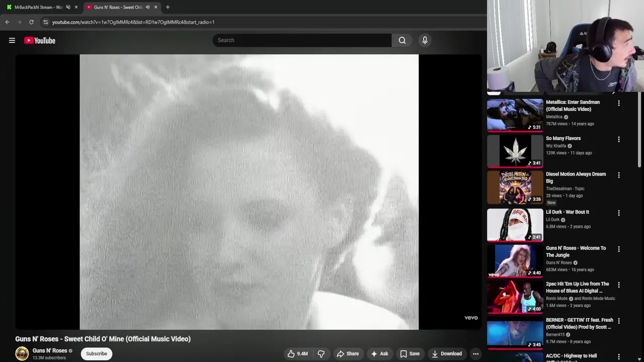
Task: Open options menu for Lil Durk War Bout It
Action: coord(619,213)
